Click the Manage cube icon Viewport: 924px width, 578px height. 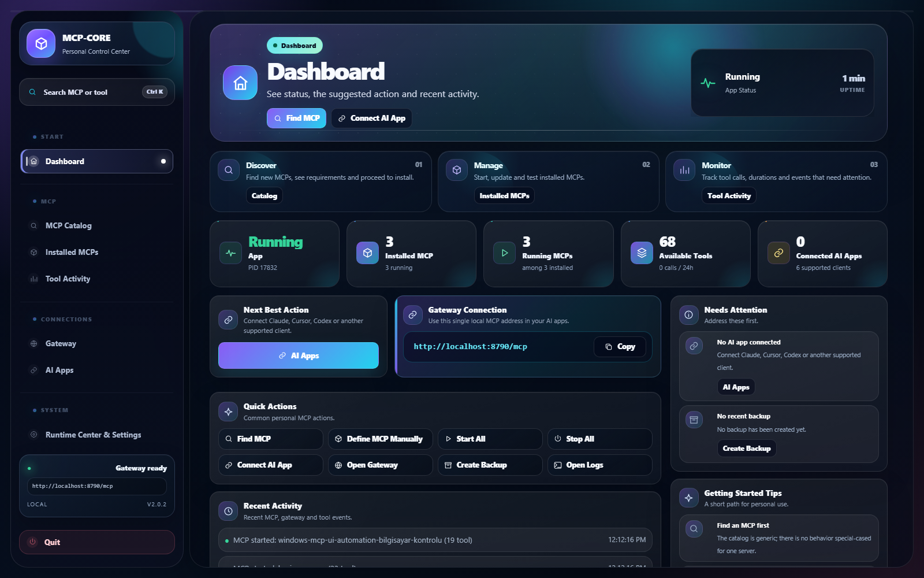(x=457, y=170)
